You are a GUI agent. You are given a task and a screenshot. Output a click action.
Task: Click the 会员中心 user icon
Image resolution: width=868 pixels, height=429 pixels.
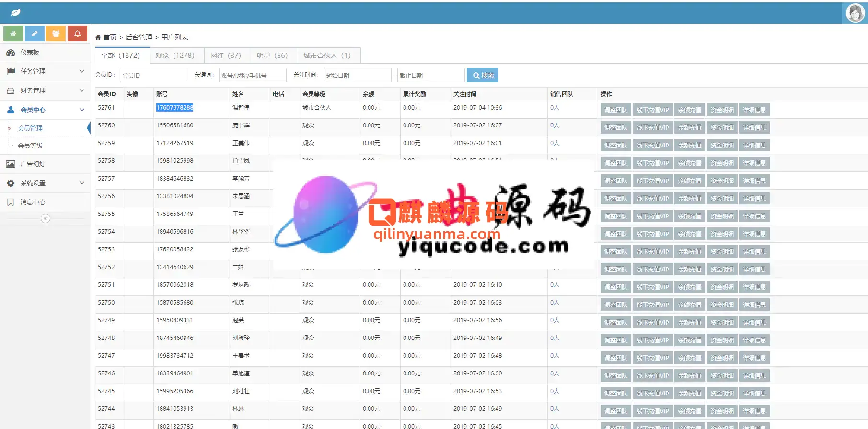coord(11,110)
